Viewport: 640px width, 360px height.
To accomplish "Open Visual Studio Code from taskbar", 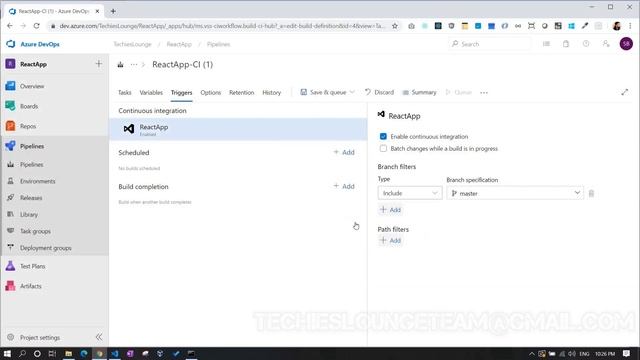I will (x=115, y=353).
